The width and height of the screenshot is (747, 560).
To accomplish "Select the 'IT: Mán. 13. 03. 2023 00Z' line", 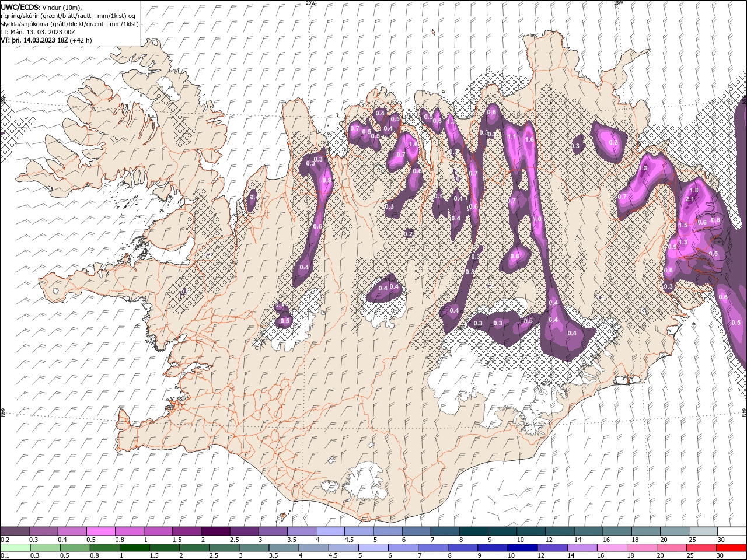I will (x=39, y=32).
